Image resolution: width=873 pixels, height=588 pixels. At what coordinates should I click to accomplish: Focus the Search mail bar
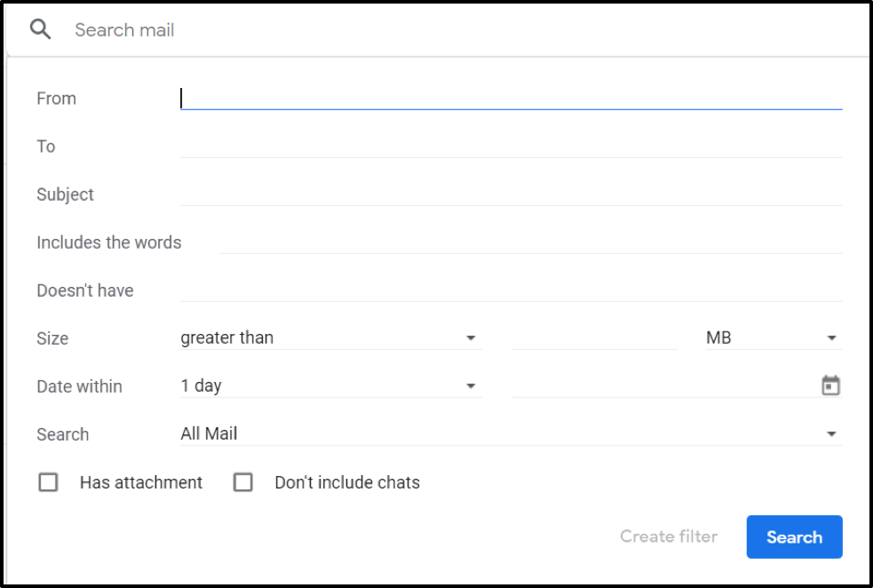point(444,30)
